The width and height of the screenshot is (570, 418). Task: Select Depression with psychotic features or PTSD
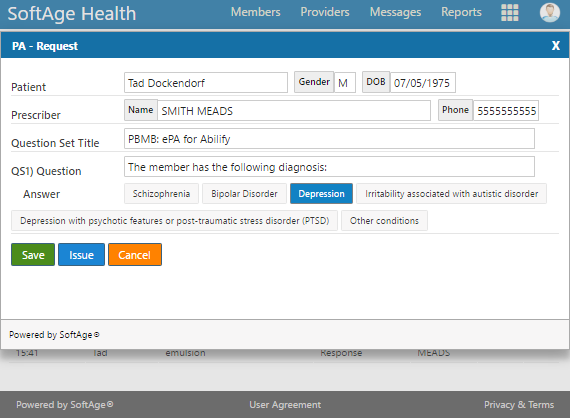pyautogui.click(x=174, y=221)
